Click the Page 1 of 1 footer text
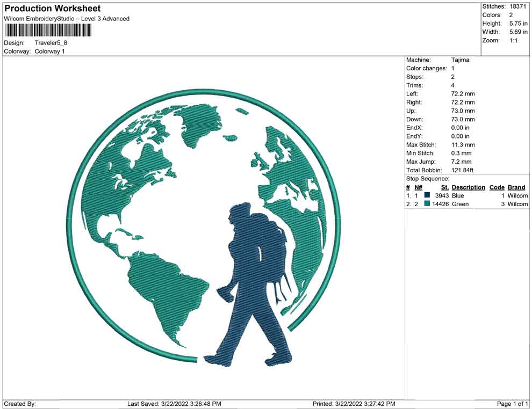 513,404
